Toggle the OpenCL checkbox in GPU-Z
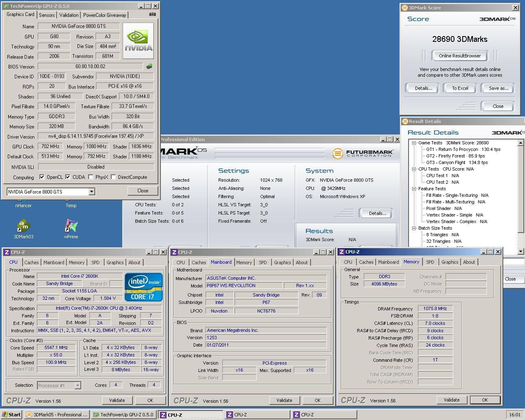 click(x=42, y=177)
